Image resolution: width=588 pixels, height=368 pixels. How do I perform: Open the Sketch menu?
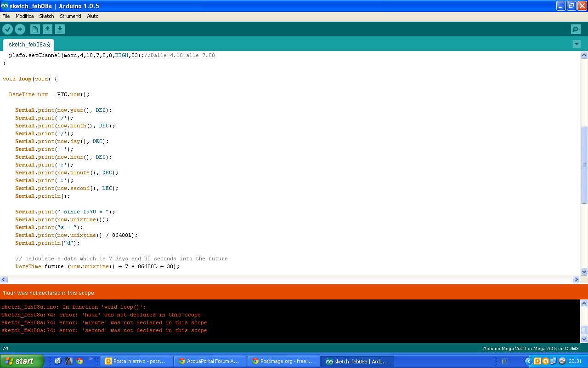point(46,16)
